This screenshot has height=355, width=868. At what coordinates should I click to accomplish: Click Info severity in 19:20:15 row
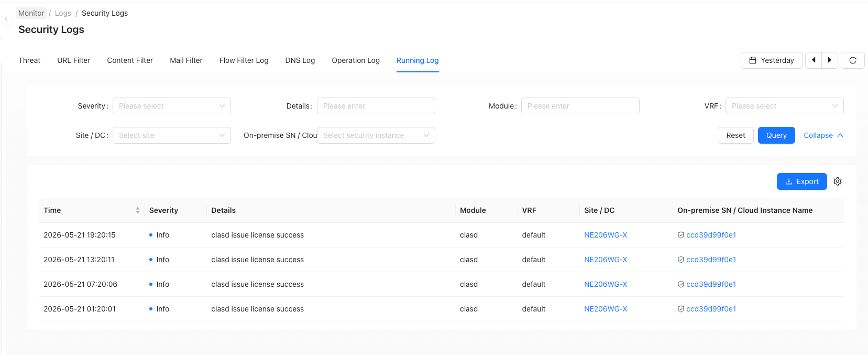coord(159,235)
